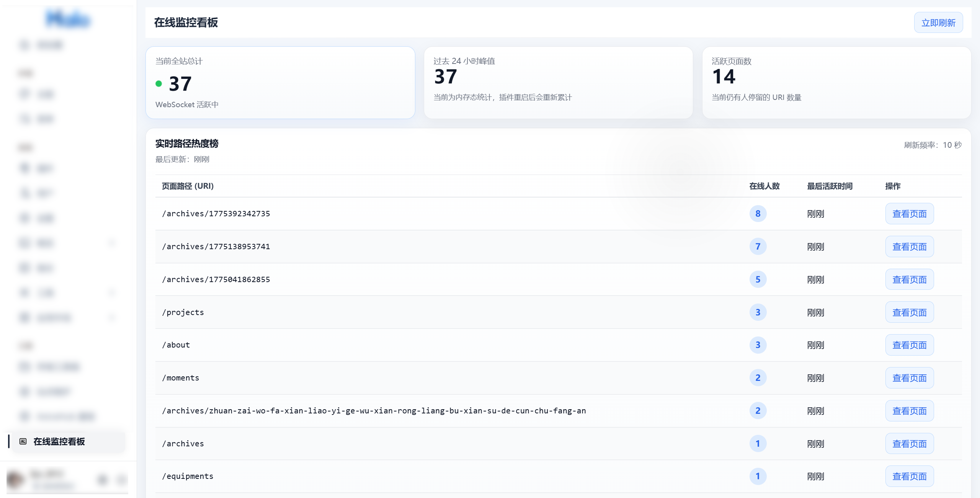This screenshot has height=498, width=980.
Task: Open 查看页面 for /archives/1775138953741
Action: [x=909, y=247]
